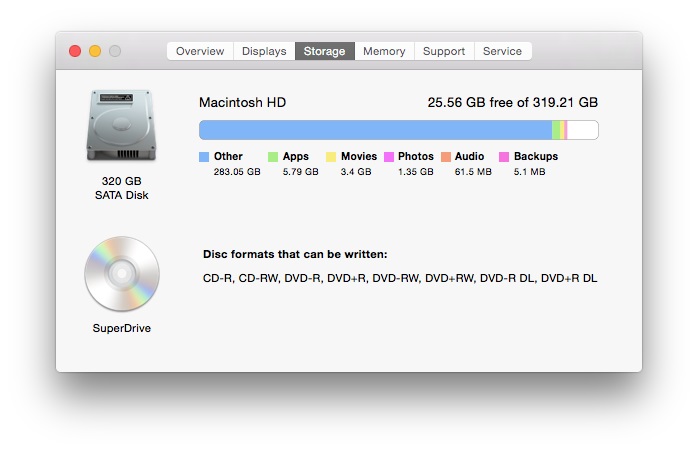
Task: Click the magenta Backups legend swatch
Action: (x=504, y=157)
